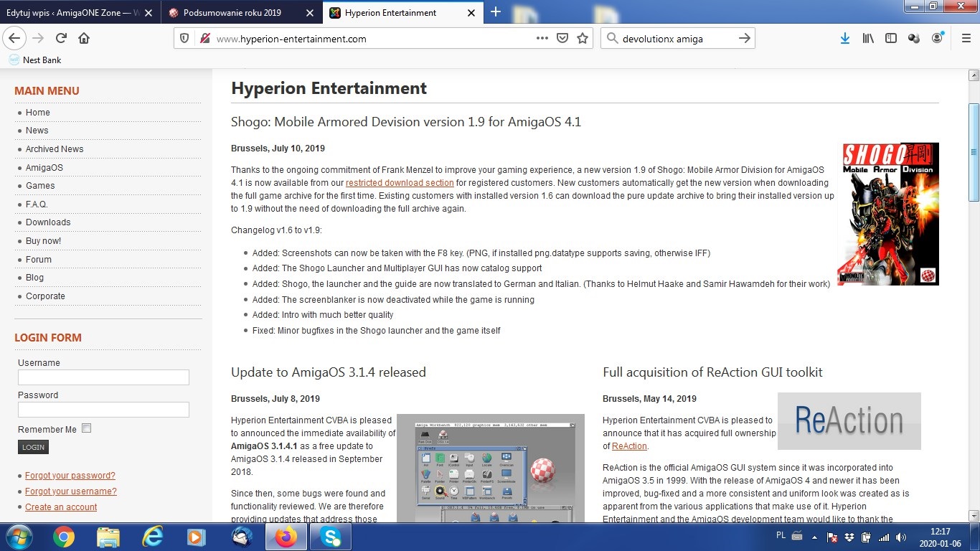
Task: Submit search with the arrow button
Action: point(745,39)
